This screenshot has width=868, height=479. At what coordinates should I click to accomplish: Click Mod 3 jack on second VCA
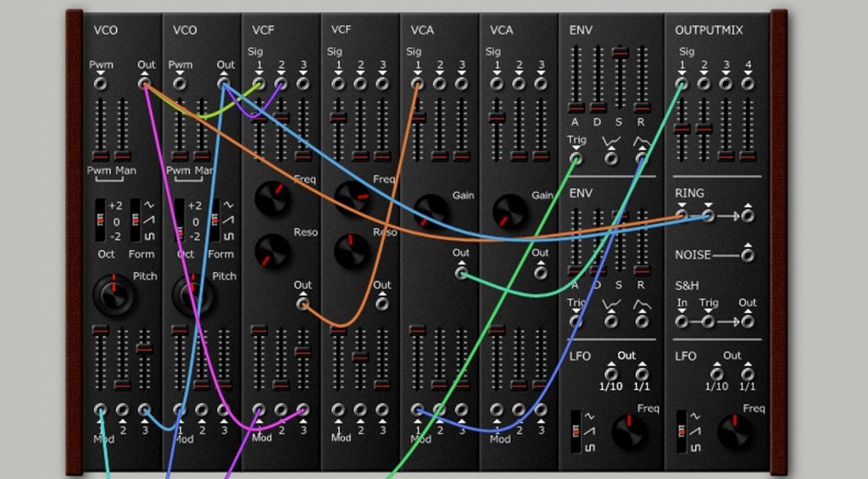coord(540,410)
